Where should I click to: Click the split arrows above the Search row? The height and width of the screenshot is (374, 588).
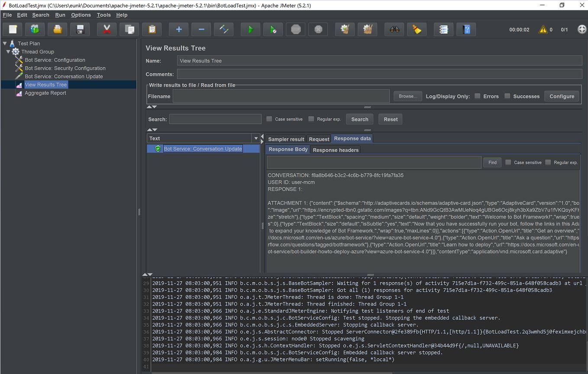(x=152, y=107)
